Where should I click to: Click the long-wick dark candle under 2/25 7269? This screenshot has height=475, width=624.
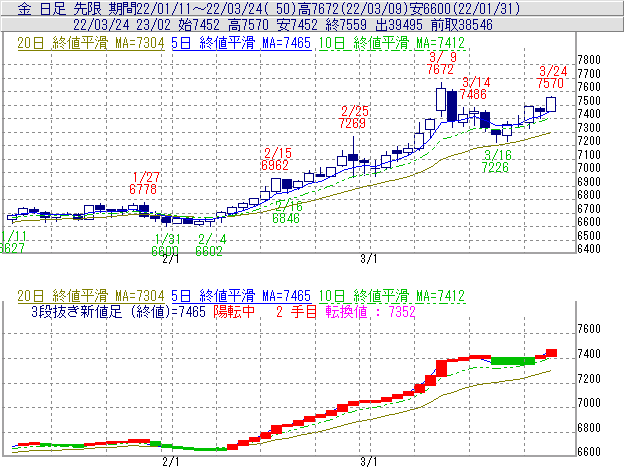tap(353, 157)
